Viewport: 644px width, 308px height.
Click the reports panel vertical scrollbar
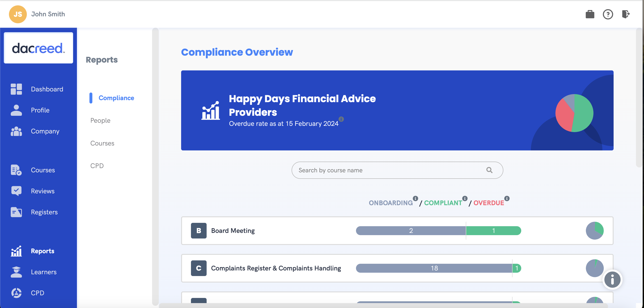coord(155,167)
